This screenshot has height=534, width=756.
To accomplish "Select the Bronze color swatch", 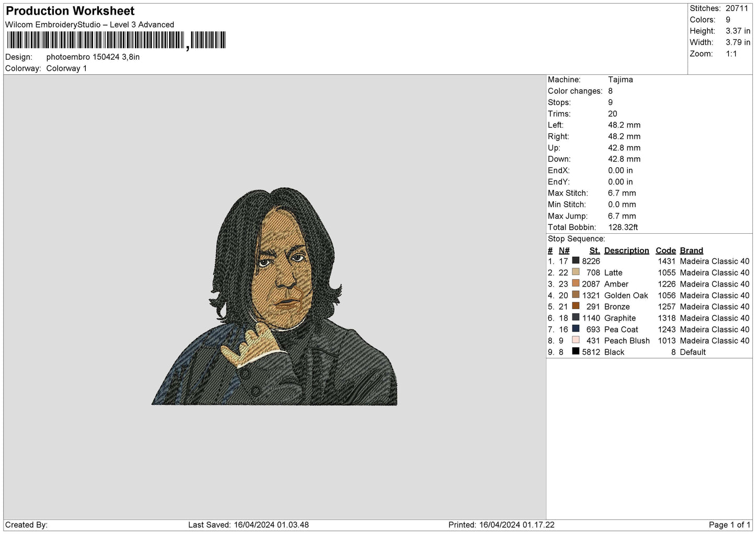I will [576, 306].
